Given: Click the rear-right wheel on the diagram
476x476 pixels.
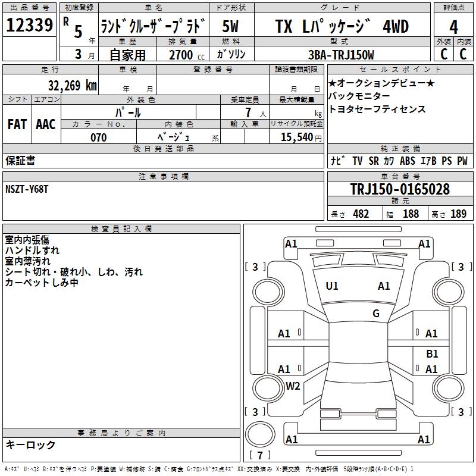Looking at the screenshot, I should [449, 388].
